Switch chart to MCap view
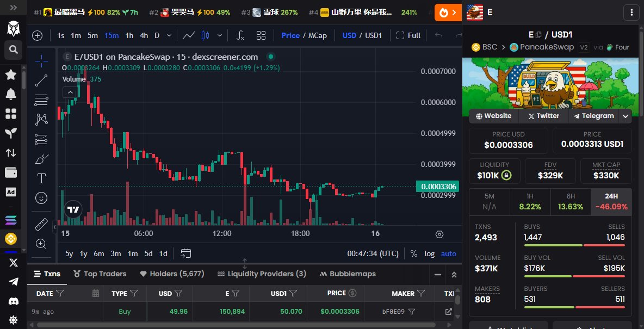This screenshot has height=329, width=644. (318, 36)
